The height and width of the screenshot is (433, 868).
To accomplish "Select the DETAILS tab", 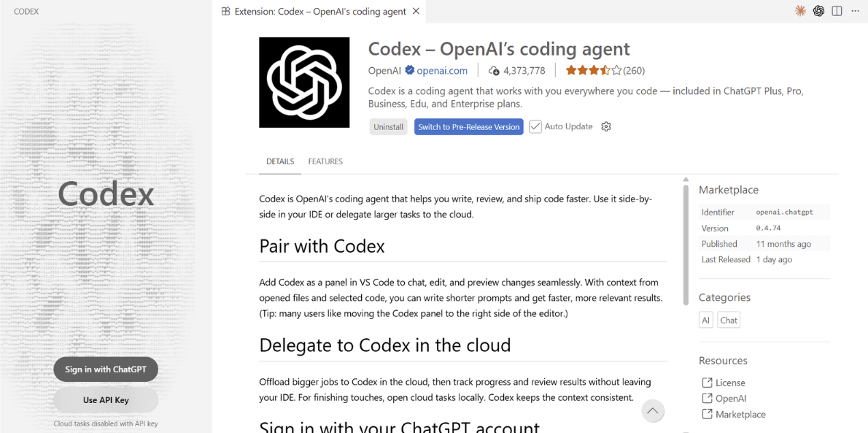I will [280, 161].
